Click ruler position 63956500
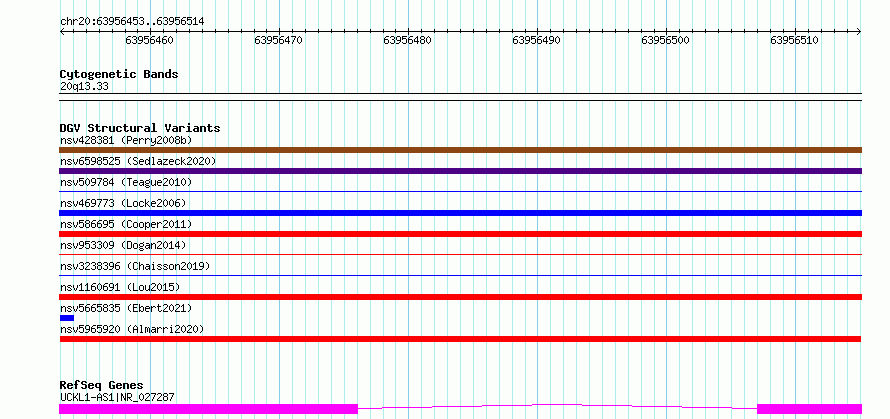 click(665, 40)
